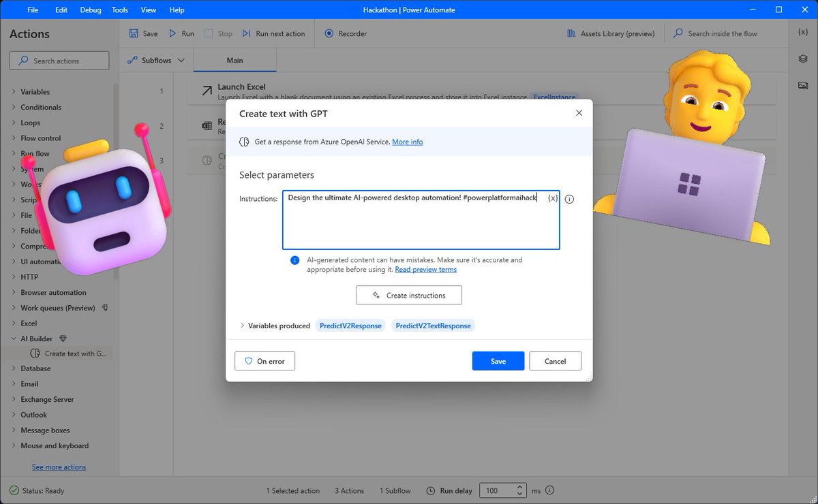Click the Search actions box
Viewport: 818px width, 504px height.
(x=59, y=61)
